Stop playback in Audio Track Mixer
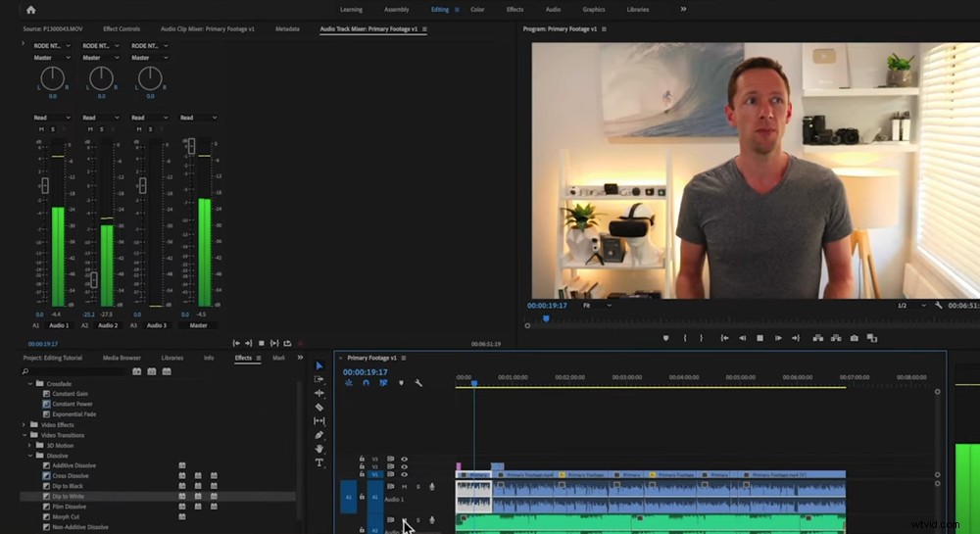Screen dimensions: 980x534 point(262,344)
